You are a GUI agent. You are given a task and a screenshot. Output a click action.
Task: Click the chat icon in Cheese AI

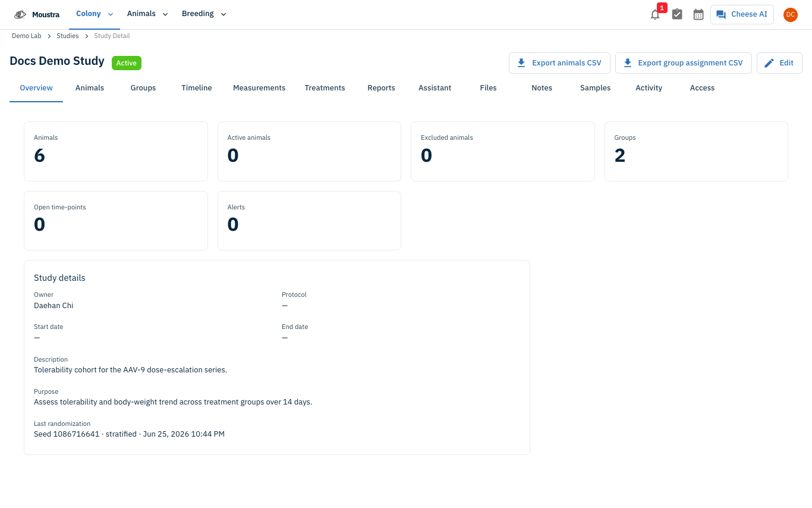[x=721, y=14]
